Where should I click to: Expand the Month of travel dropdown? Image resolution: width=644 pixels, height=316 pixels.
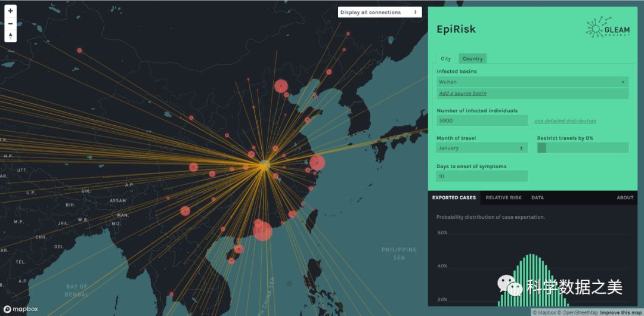point(482,148)
